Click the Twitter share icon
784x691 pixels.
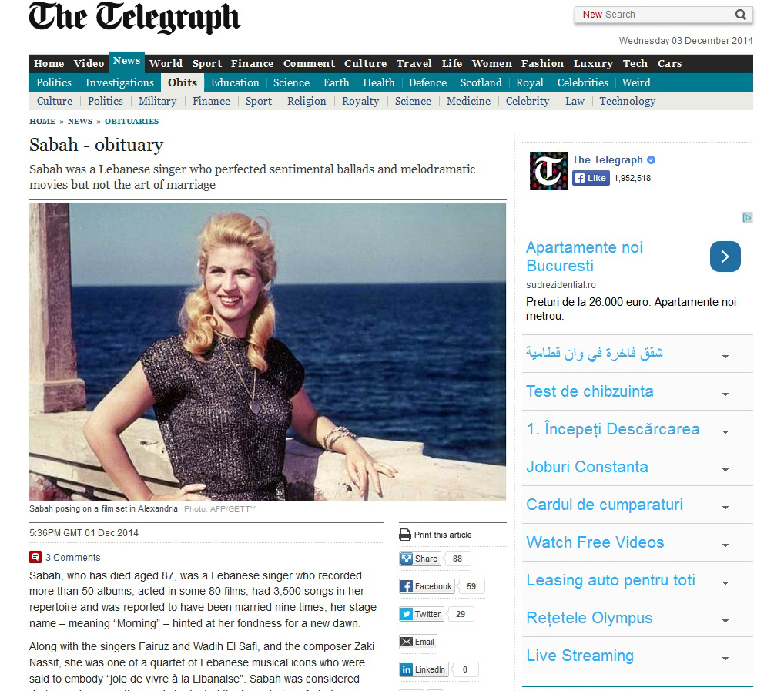pos(407,614)
